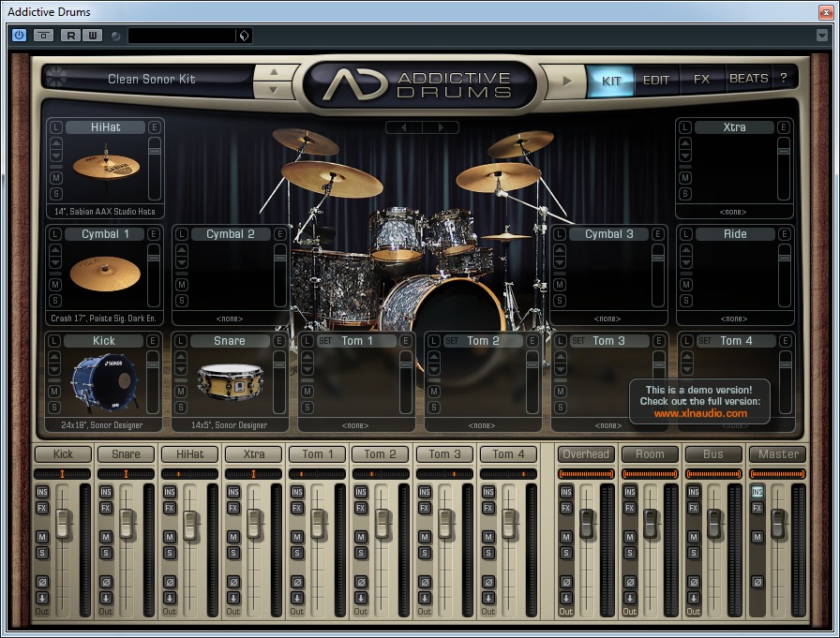Screen dimensions: 840x638
Task: Open Tom 2 SET selector
Action: pyautogui.click(x=452, y=341)
